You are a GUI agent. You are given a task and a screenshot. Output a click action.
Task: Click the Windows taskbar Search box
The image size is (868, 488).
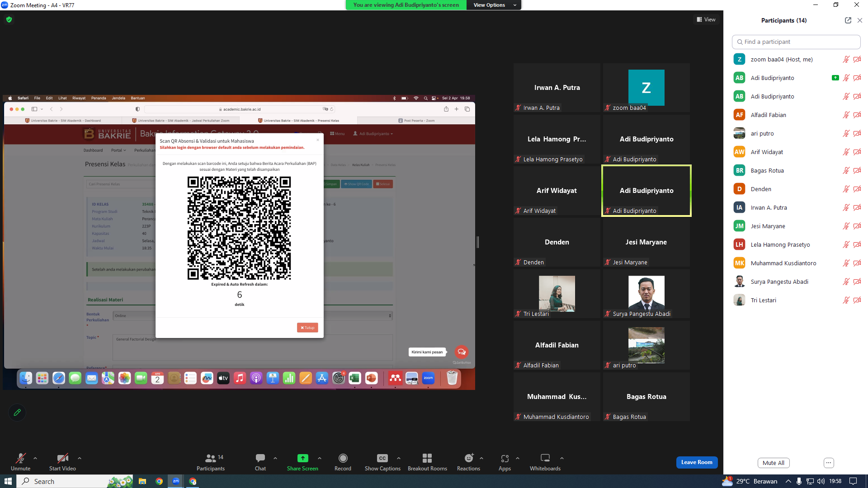tap(75, 481)
